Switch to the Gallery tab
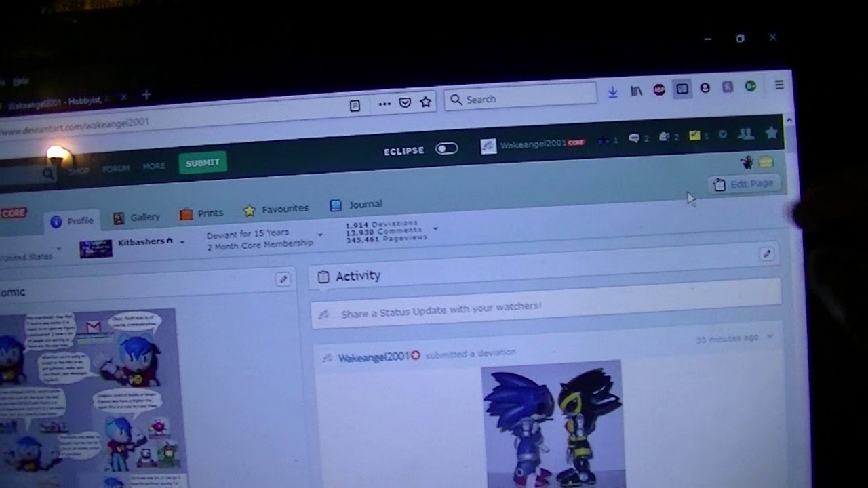 pyautogui.click(x=136, y=217)
